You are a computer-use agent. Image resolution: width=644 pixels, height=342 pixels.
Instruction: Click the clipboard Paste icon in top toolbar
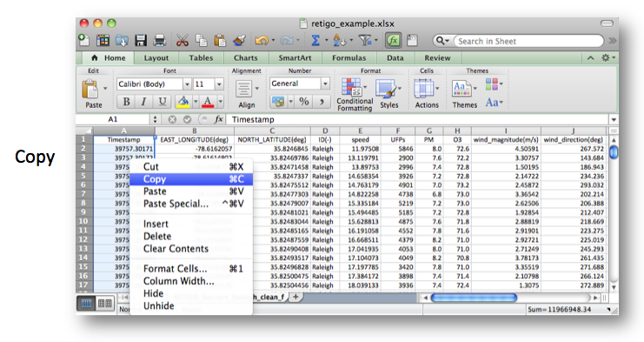coord(220,40)
